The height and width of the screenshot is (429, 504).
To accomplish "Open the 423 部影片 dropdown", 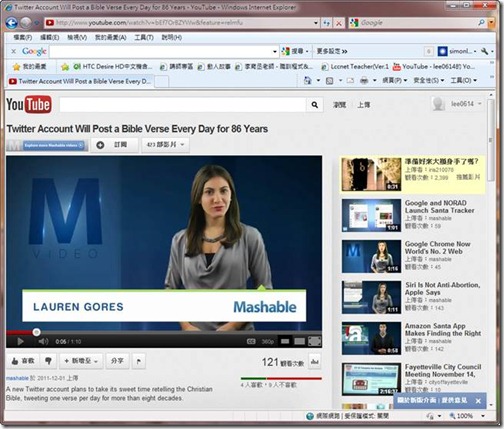I will point(165,145).
